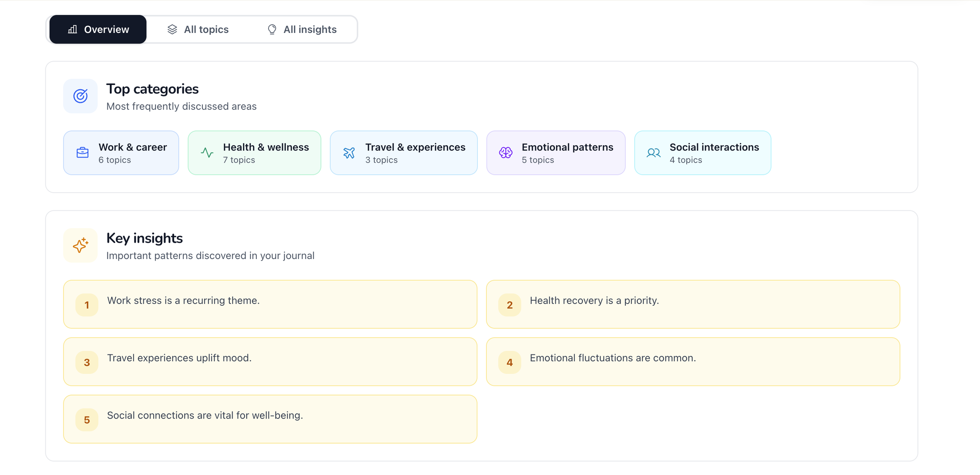The height and width of the screenshot is (475, 980).
Task: Click the pulse icon for Health & wellness
Action: pos(207,152)
